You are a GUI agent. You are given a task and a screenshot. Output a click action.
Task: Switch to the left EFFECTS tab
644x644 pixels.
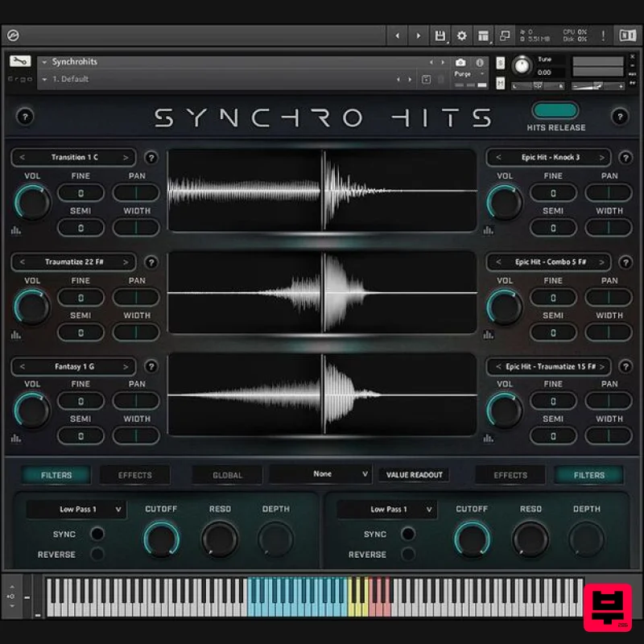[x=134, y=475]
